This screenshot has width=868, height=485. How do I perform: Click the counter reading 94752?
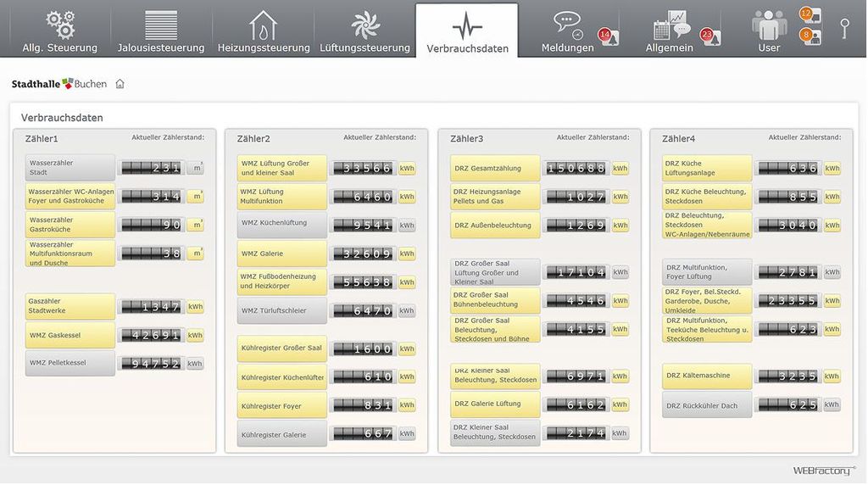151,363
